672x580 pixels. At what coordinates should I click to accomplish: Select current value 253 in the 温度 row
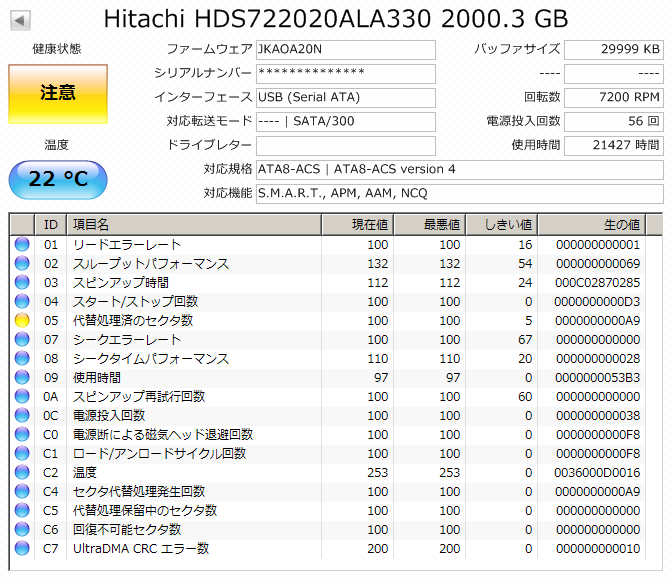(x=378, y=473)
